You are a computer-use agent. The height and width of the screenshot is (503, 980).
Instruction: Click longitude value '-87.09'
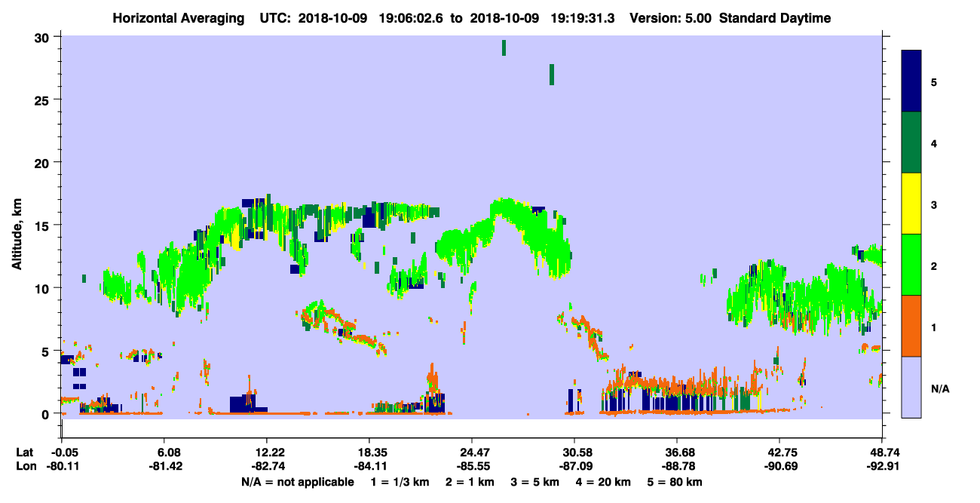pyautogui.click(x=575, y=467)
